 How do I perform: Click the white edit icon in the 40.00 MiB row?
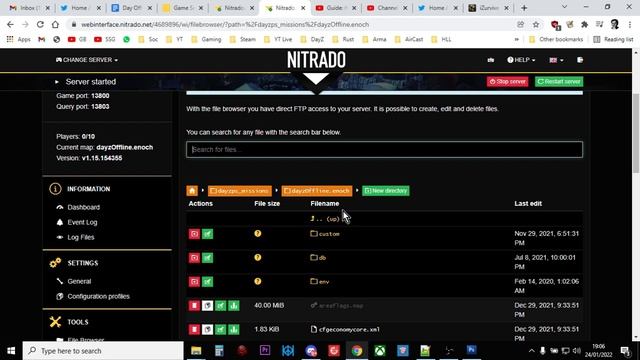pos(207,306)
